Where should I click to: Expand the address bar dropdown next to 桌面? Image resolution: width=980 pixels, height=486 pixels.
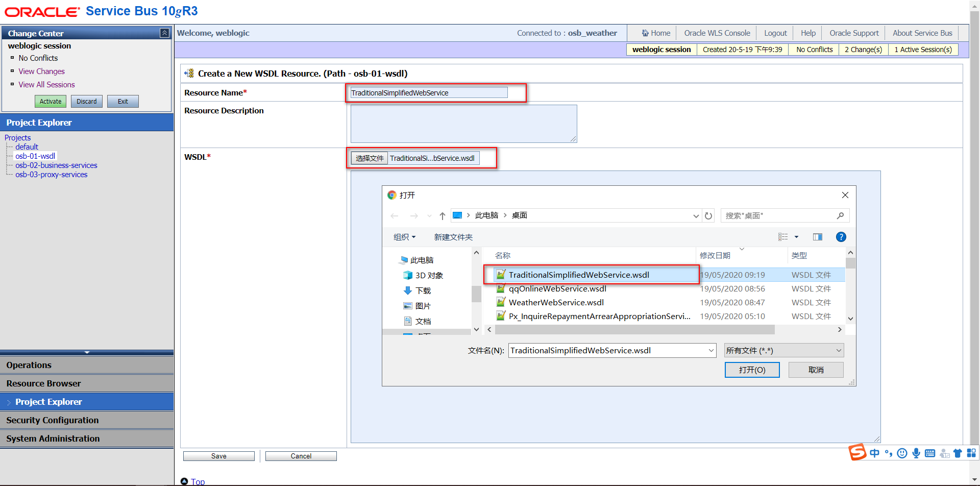click(x=696, y=215)
